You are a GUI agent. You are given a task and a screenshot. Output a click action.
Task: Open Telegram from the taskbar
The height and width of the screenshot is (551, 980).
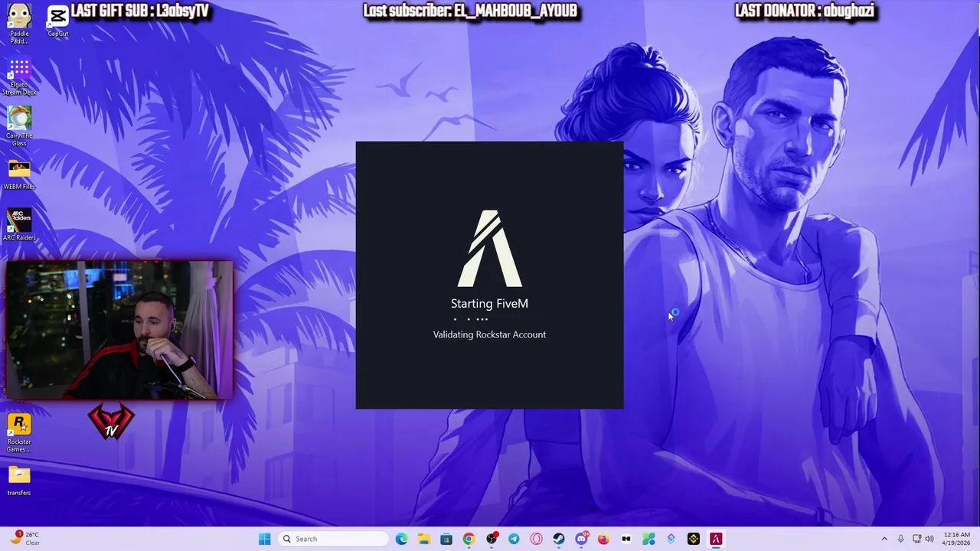(x=514, y=539)
